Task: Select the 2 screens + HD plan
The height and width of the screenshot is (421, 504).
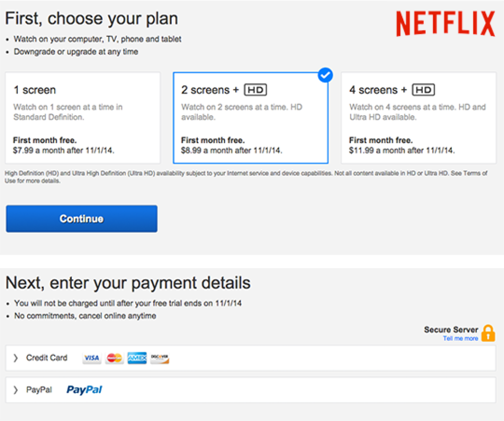Action: (251, 118)
